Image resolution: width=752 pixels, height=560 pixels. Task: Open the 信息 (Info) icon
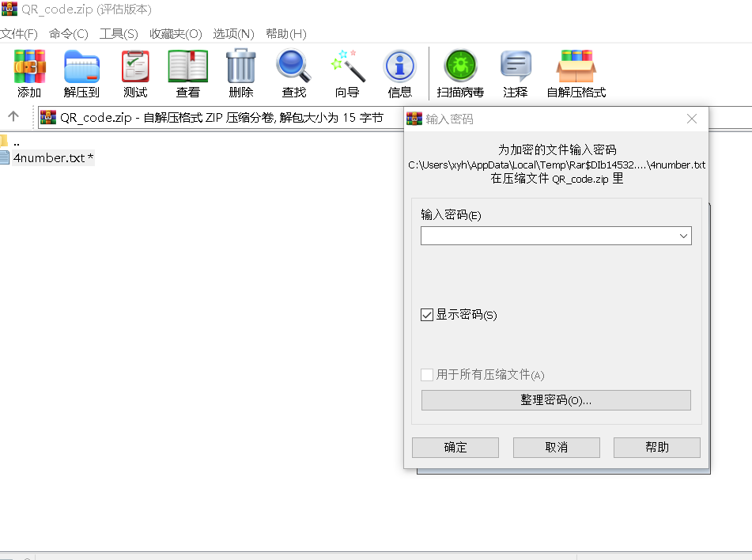pyautogui.click(x=399, y=68)
